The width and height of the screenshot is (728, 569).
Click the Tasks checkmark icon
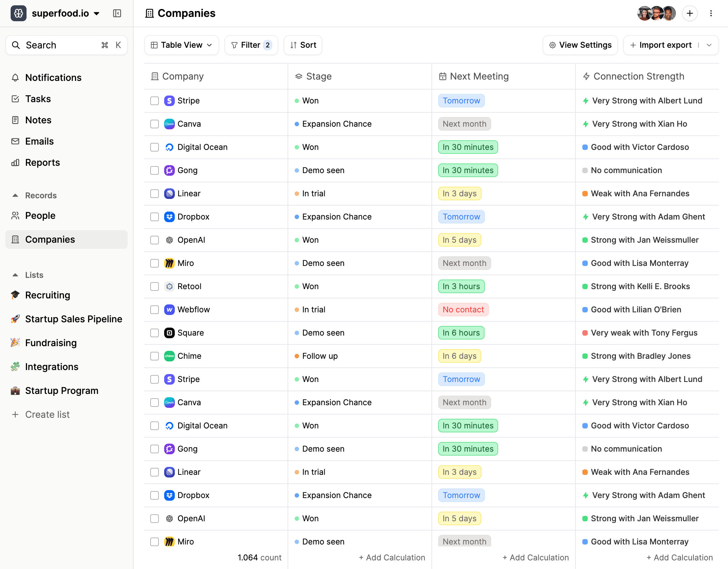pos(15,99)
